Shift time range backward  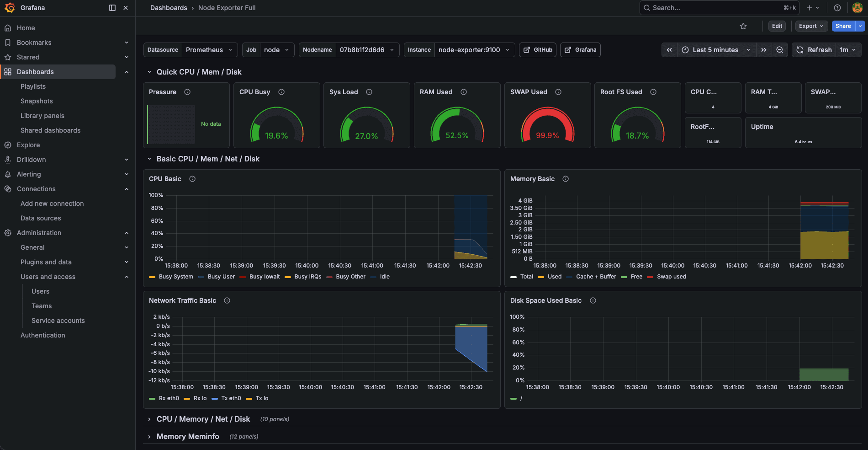pos(669,50)
